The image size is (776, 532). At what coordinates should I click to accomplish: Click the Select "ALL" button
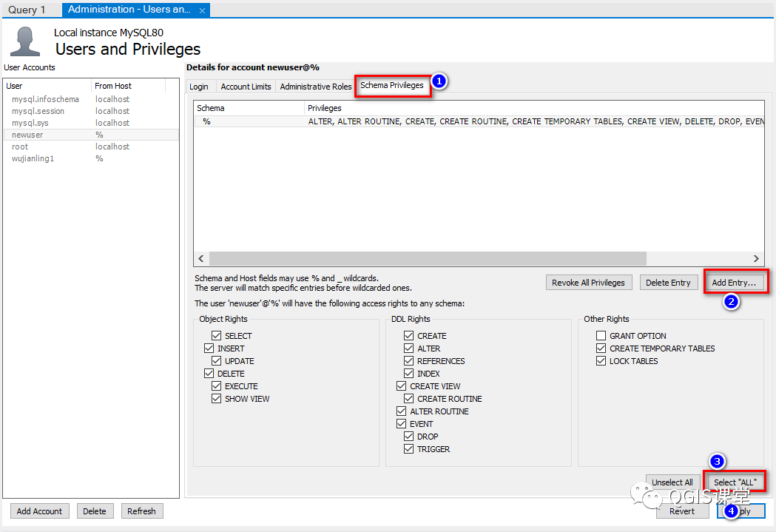coord(735,482)
